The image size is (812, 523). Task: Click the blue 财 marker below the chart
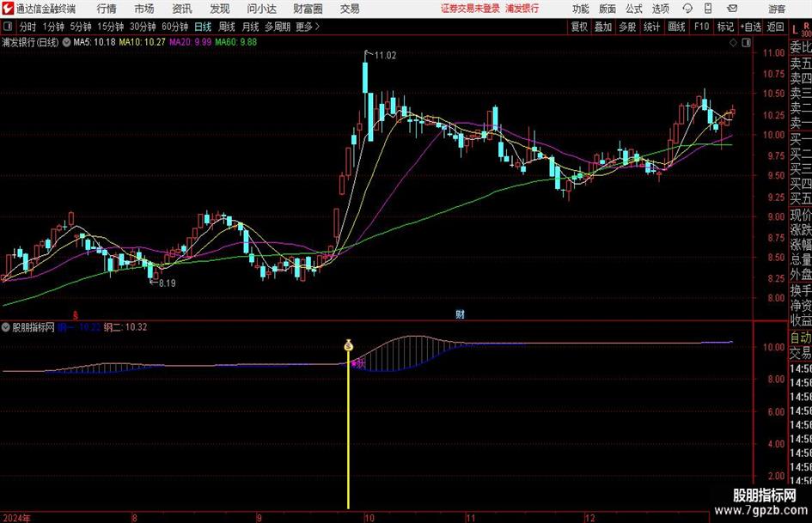(460, 314)
